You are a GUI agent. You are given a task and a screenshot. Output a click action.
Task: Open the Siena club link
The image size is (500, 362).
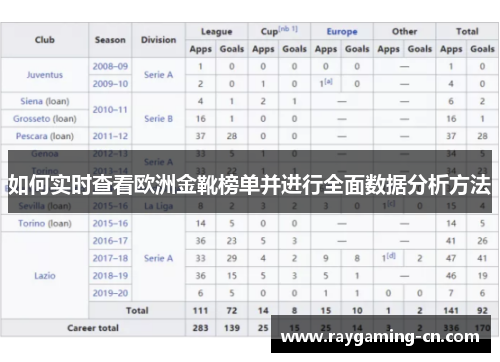coord(32,101)
